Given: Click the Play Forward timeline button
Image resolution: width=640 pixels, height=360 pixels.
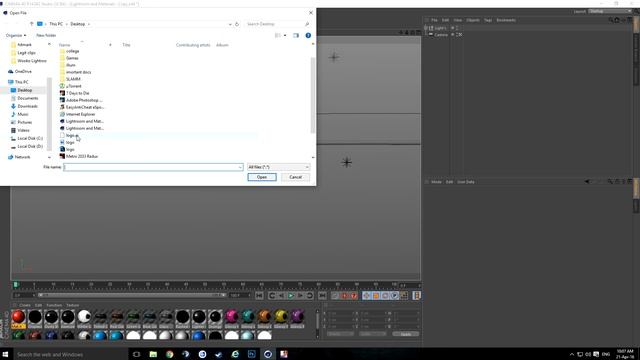Looking at the screenshot, I should [x=291, y=296].
